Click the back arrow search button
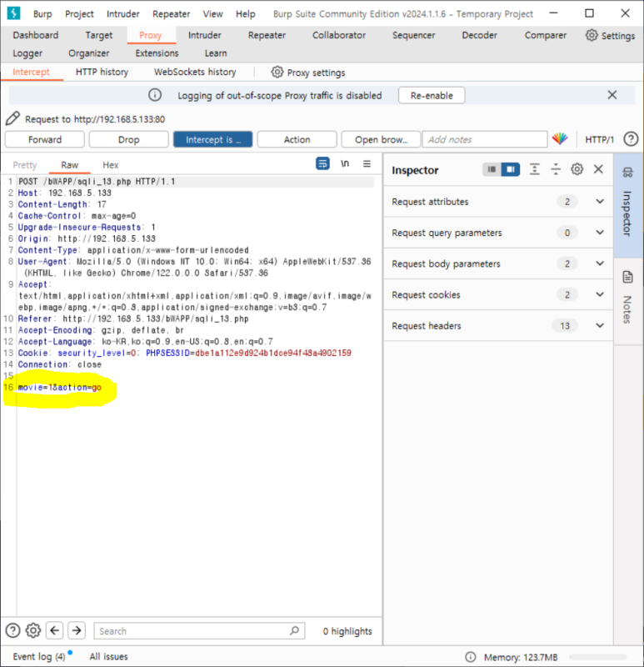 pyautogui.click(x=54, y=630)
